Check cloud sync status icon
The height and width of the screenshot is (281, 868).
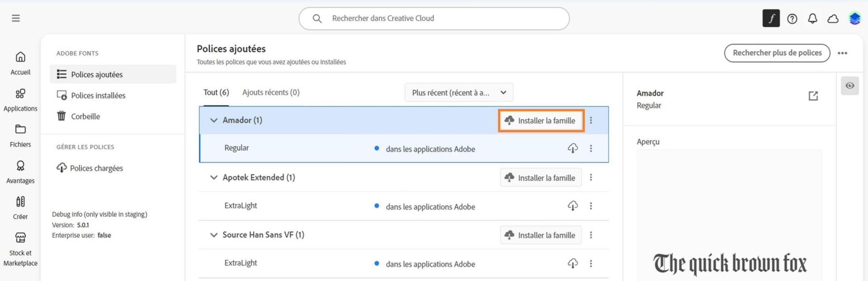pyautogui.click(x=833, y=19)
